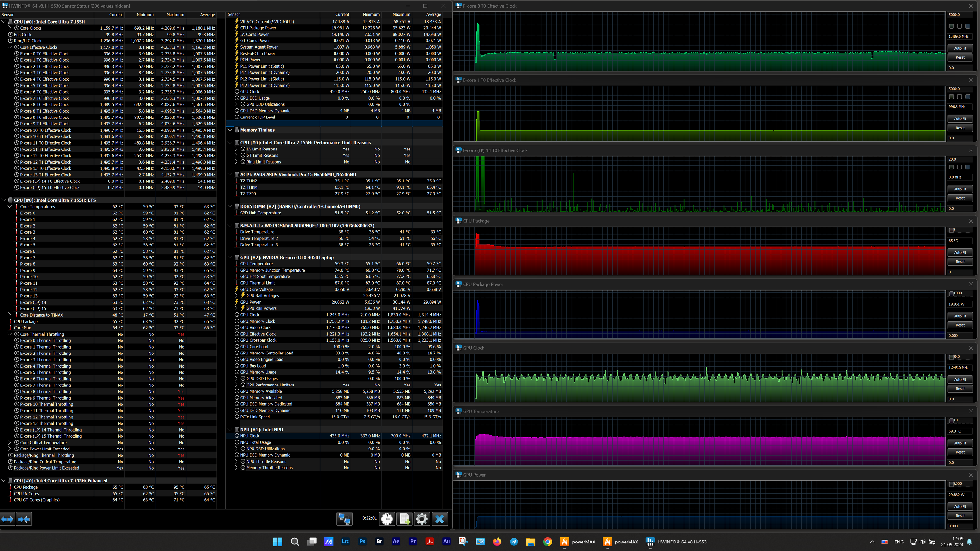Screen dimensions: 980x551
Task: Collapse the Core Effective Clocks tree
Action: [10, 47]
